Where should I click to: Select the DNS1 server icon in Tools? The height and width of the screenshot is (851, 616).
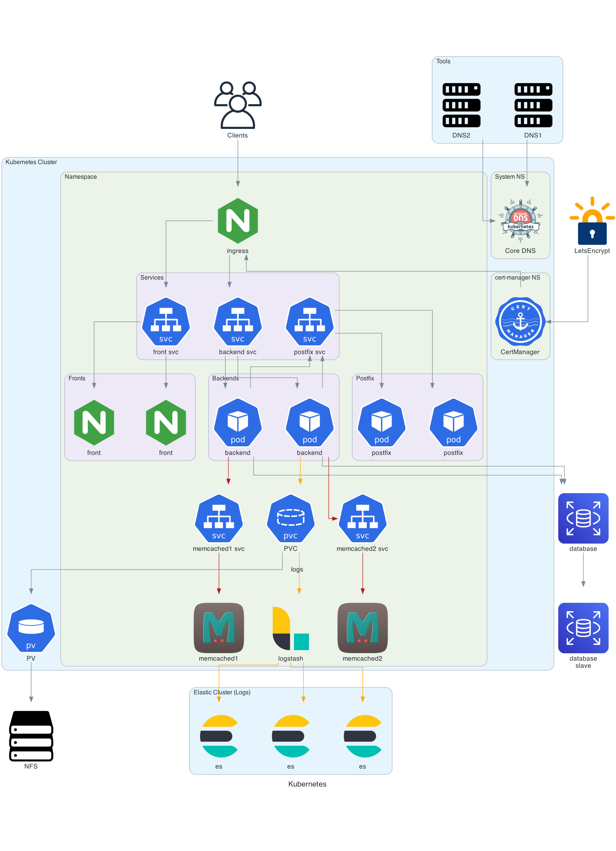(x=533, y=104)
